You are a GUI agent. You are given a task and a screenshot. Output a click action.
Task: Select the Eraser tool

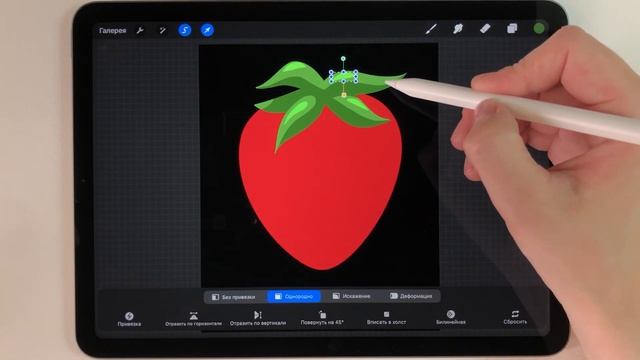[x=485, y=29]
